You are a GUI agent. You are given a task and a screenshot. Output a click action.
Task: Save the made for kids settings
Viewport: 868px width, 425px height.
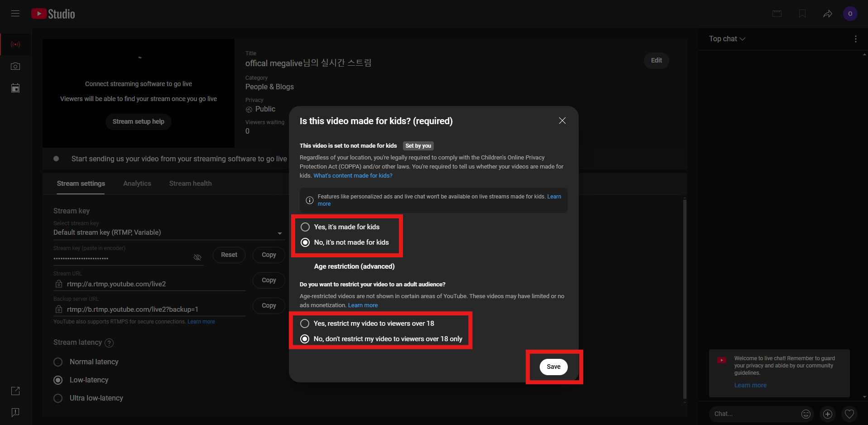tap(553, 367)
